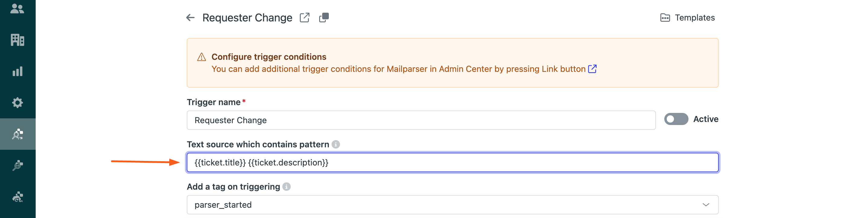Click the Trigger name input field
The image size is (868, 218).
(421, 120)
